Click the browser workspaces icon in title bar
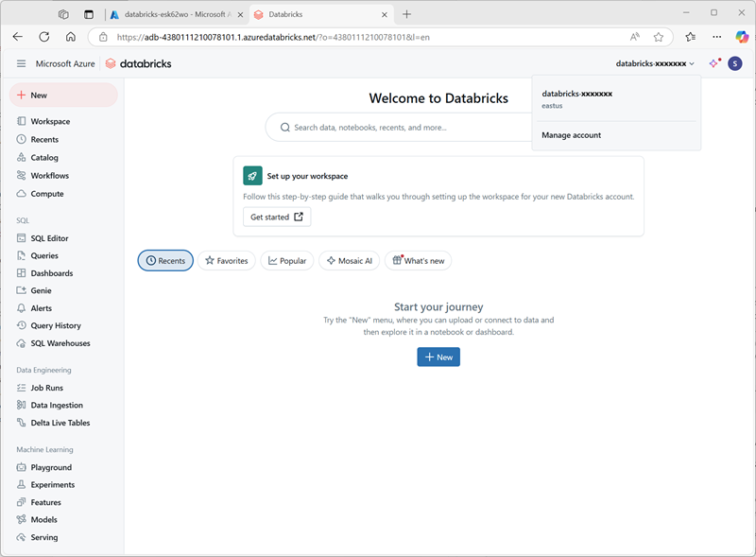Screen dimensions: 756x557 (x=63, y=14)
